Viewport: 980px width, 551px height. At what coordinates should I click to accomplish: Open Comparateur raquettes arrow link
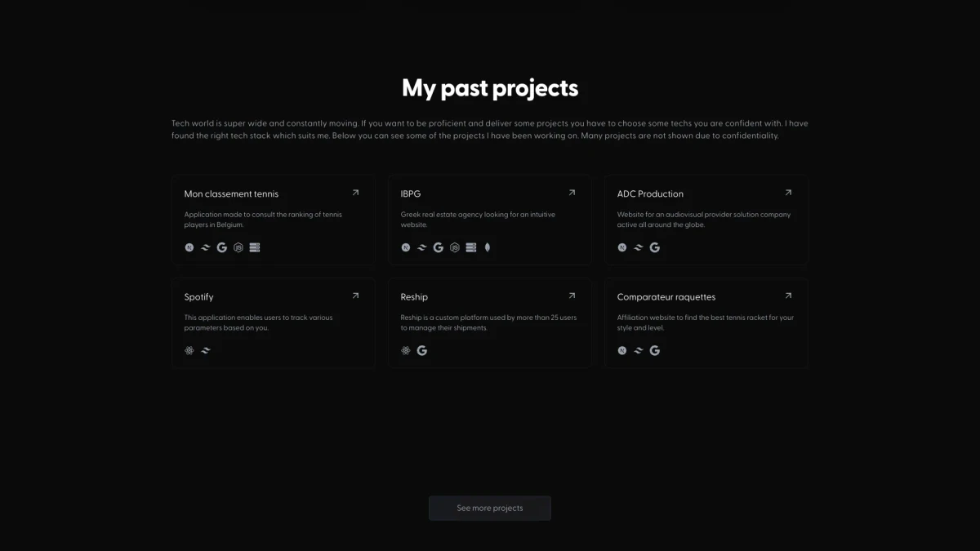[788, 295]
